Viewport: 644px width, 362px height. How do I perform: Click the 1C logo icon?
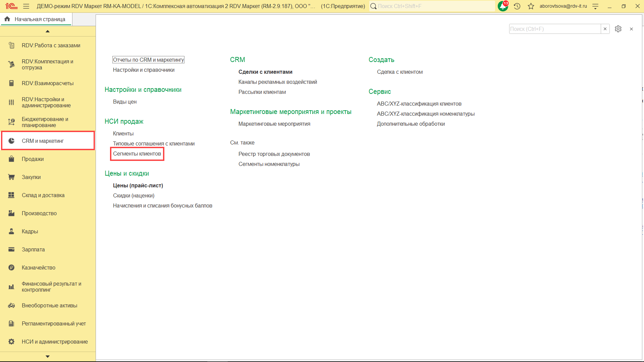coord(11,6)
